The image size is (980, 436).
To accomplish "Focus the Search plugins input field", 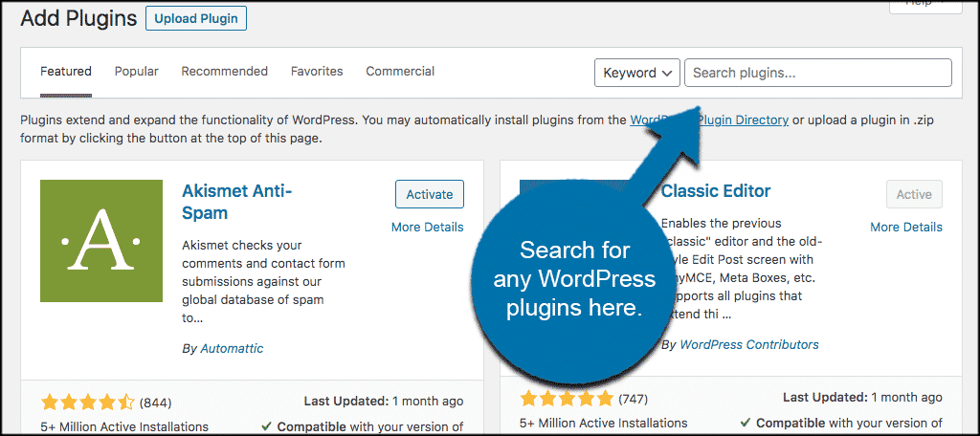I will pos(818,73).
